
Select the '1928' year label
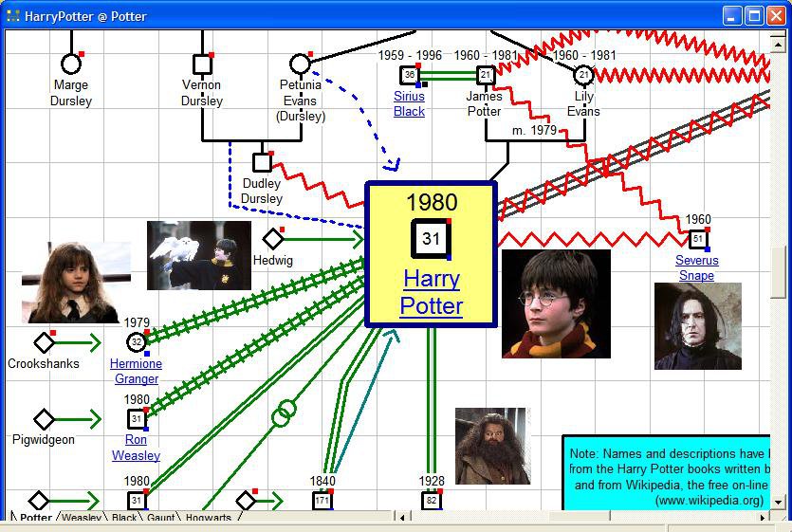tap(432, 481)
